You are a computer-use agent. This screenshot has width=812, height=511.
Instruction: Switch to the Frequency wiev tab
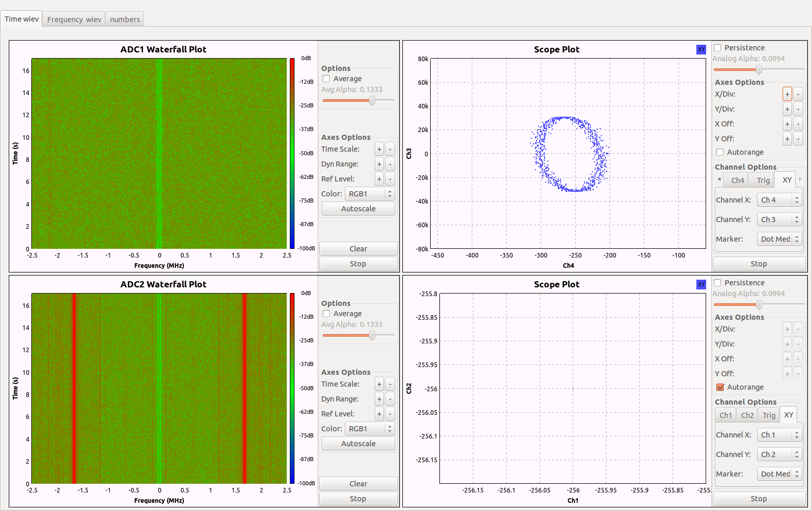[74, 20]
